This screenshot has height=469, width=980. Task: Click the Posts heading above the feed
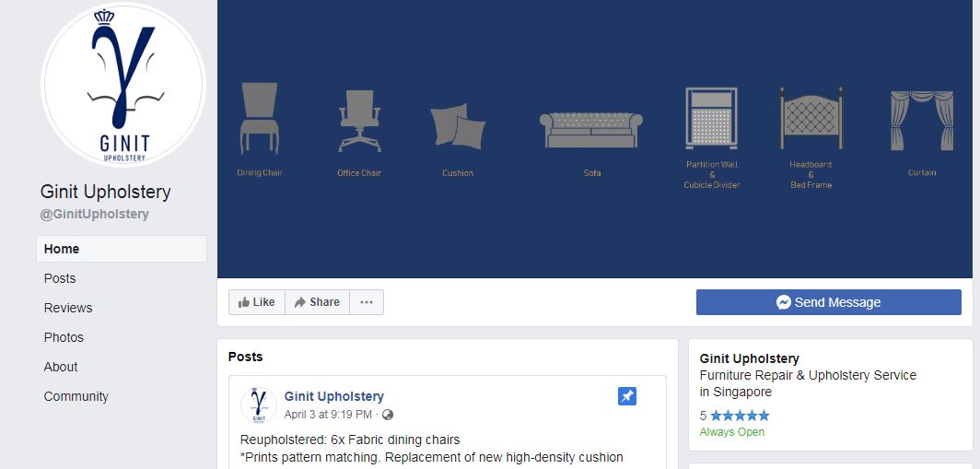point(246,358)
